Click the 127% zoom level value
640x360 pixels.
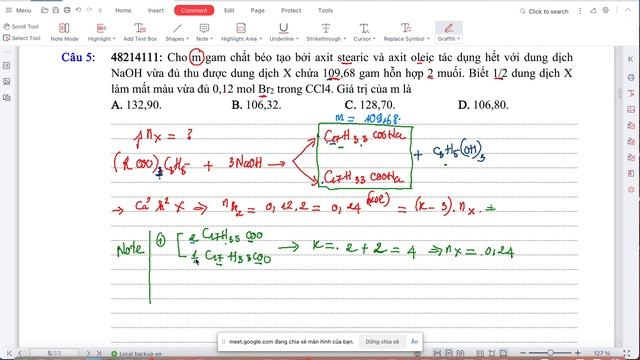point(602,353)
